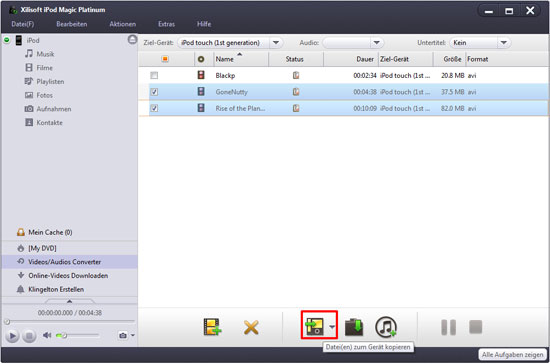Maximize the Xilisoft window
Viewport: 550px width, 364px height.
[x=509, y=11]
